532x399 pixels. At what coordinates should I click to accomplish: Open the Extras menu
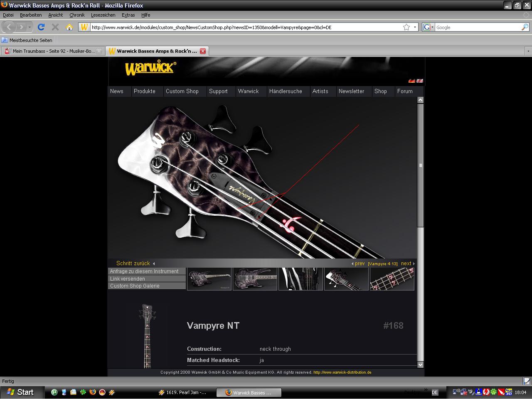click(128, 15)
